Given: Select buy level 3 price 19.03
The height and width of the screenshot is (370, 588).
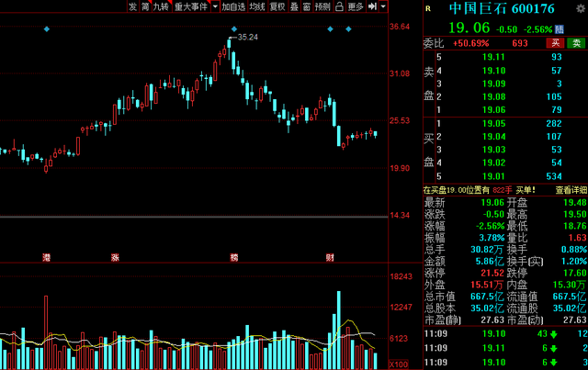Looking at the screenshot, I should [x=493, y=150].
